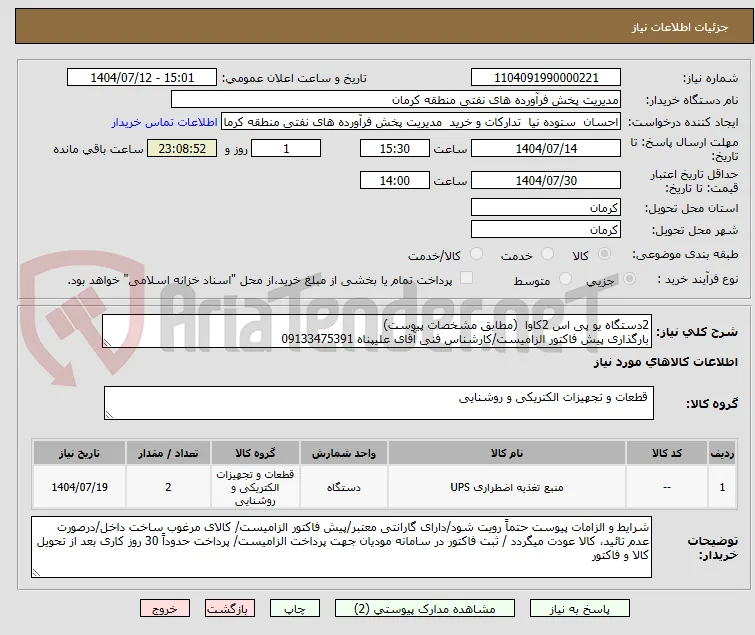Click the resize handle of توضیحات خریدار box

36,573
